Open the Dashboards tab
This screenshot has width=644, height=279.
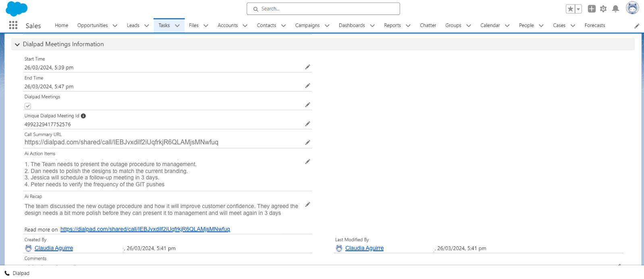pyautogui.click(x=352, y=25)
